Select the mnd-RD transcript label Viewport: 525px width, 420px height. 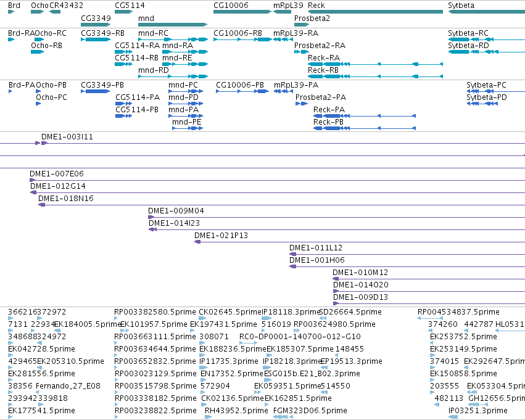(x=154, y=70)
